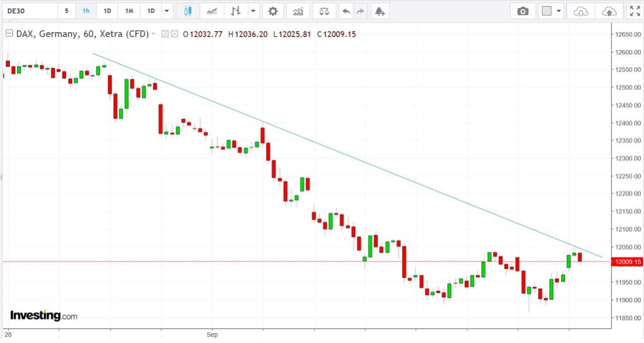The height and width of the screenshot is (343, 644).
Task: Select the 5-minute timeframe
Action: click(x=66, y=11)
